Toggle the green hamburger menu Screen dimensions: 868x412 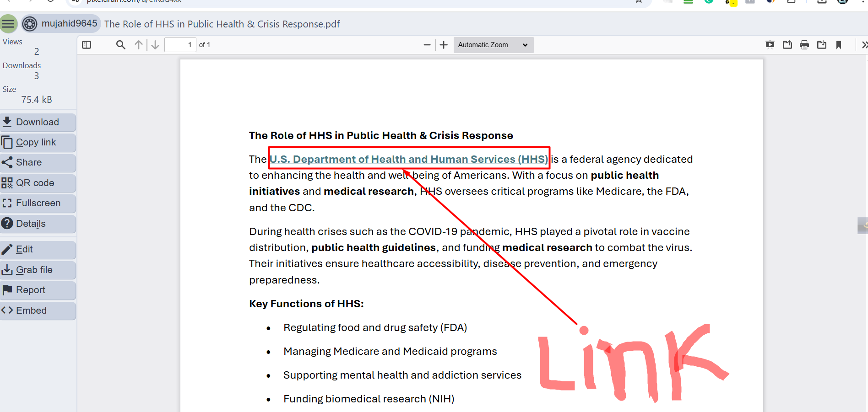(8, 24)
